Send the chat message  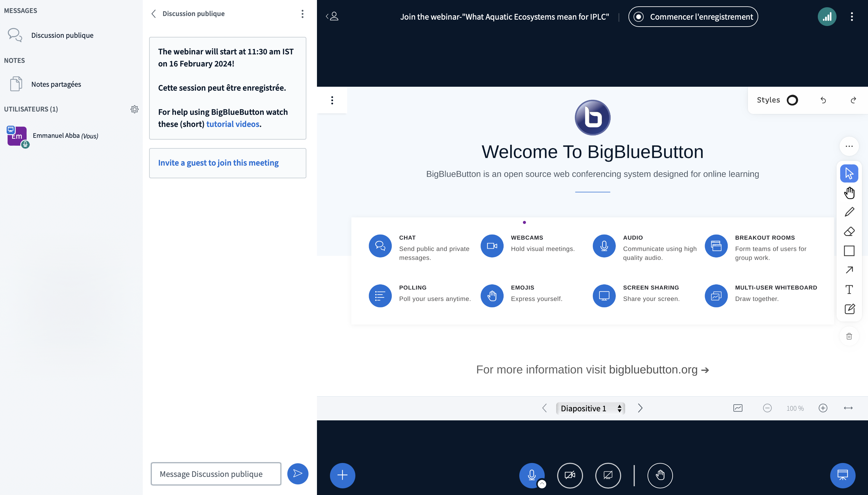coord(297,474)
